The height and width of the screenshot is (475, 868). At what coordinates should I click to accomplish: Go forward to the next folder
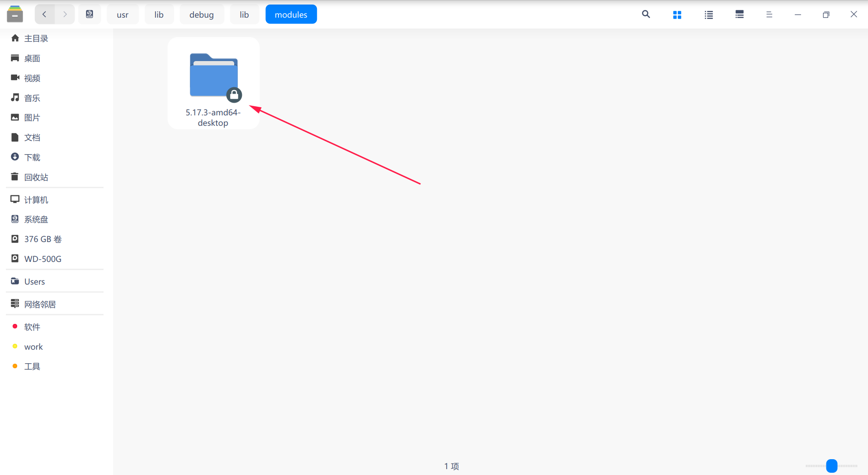point(65,14)
